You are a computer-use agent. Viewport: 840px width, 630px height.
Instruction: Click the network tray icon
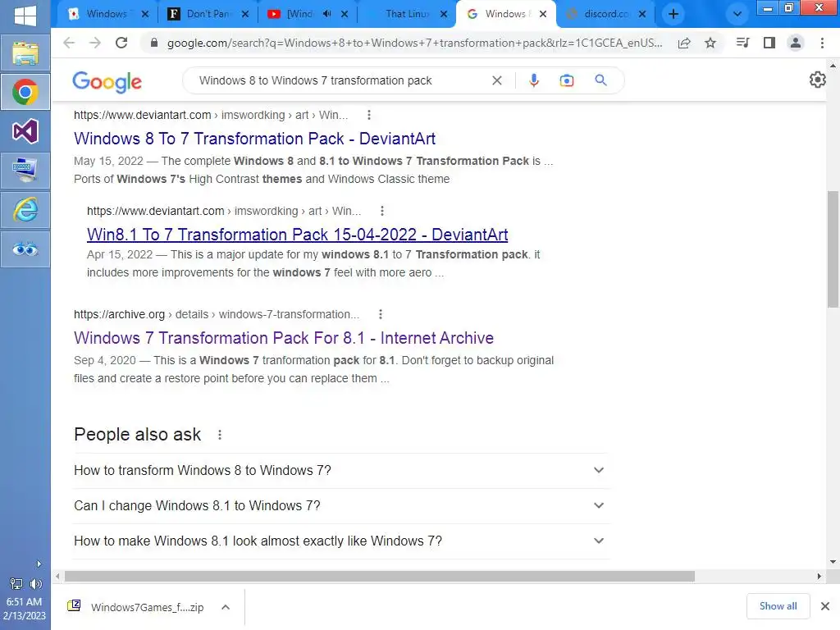click(x=16, y=584)
